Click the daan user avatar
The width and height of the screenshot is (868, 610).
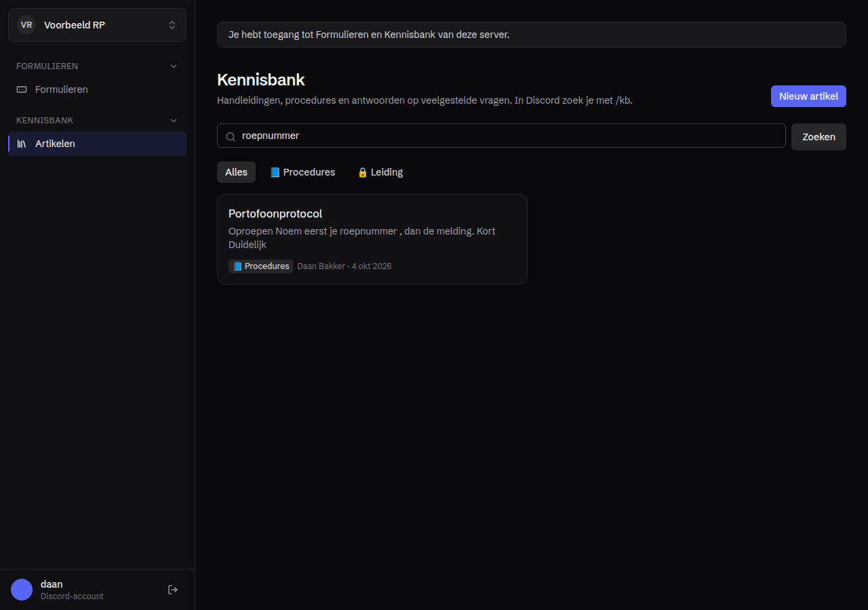tap(22, 590)
